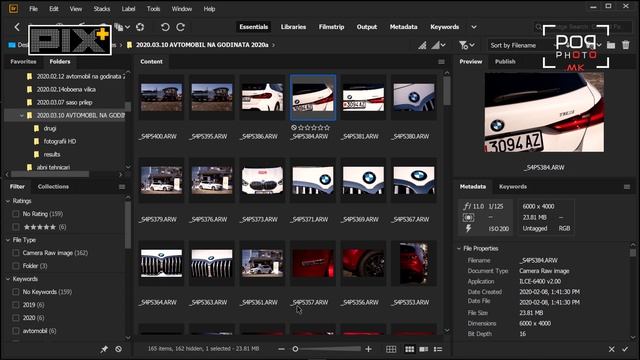Viewport: 640px width, 360px height.
Task: Apply metadata changes with the checkmark
Action: coord(625,349)
